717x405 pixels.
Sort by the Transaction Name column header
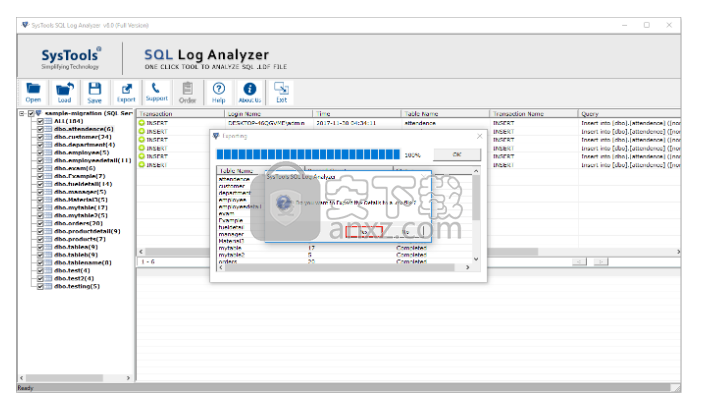(x=534, y=113)
